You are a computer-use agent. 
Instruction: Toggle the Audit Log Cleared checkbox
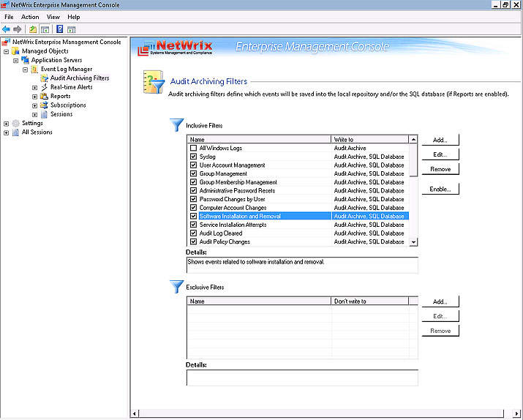(193, 233)
